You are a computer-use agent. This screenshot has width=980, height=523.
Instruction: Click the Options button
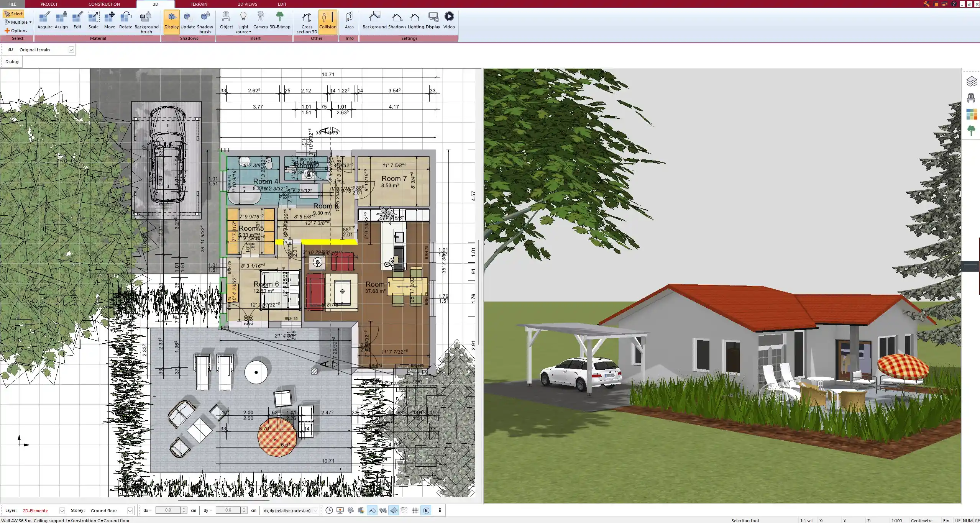pos(16,31)
